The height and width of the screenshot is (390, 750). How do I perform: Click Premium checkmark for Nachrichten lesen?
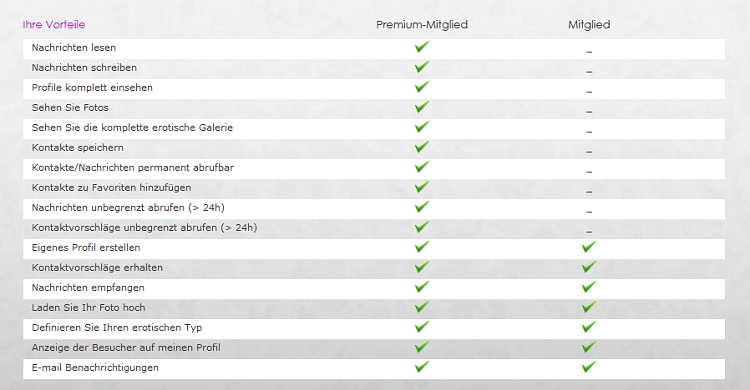422,47
